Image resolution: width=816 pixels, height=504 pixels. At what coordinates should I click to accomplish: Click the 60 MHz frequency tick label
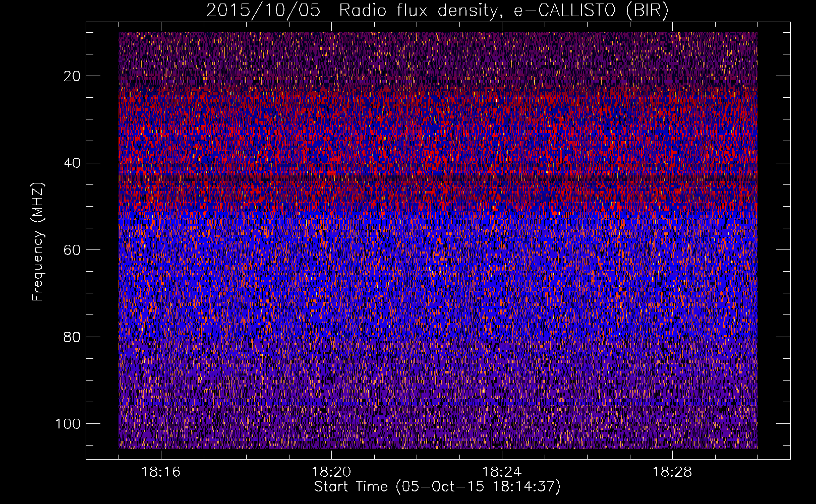pyautogui.click(x=73, y=250)
